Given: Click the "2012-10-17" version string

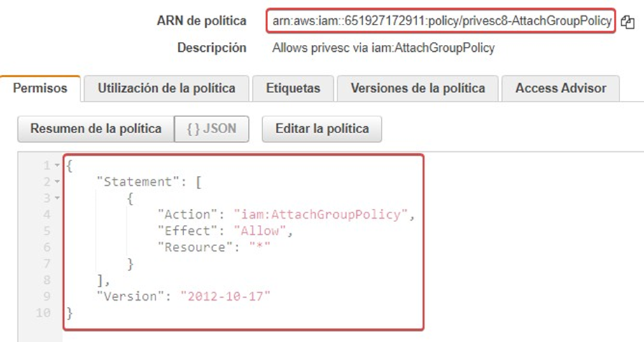Looking at the screenshot, I should pos(225,295).
